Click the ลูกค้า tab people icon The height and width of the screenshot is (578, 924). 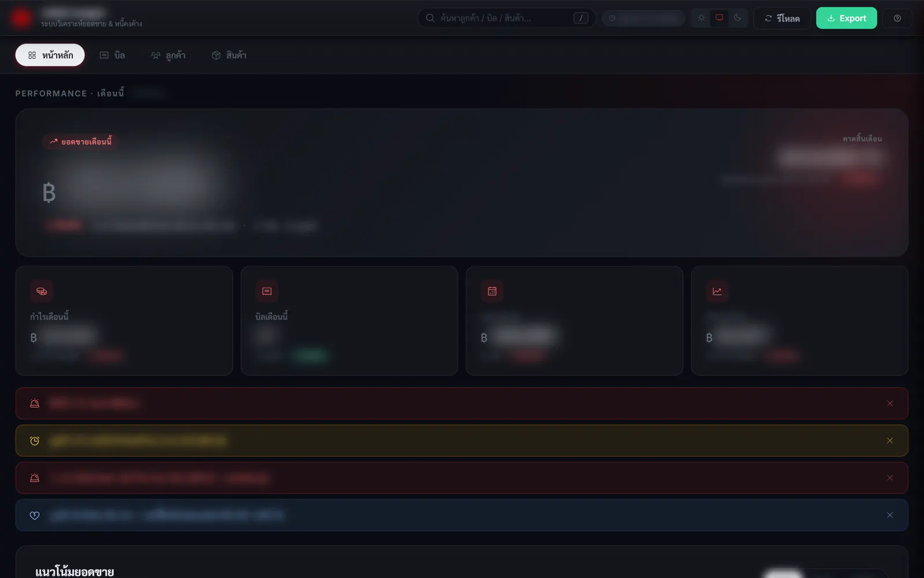(155, 55)
